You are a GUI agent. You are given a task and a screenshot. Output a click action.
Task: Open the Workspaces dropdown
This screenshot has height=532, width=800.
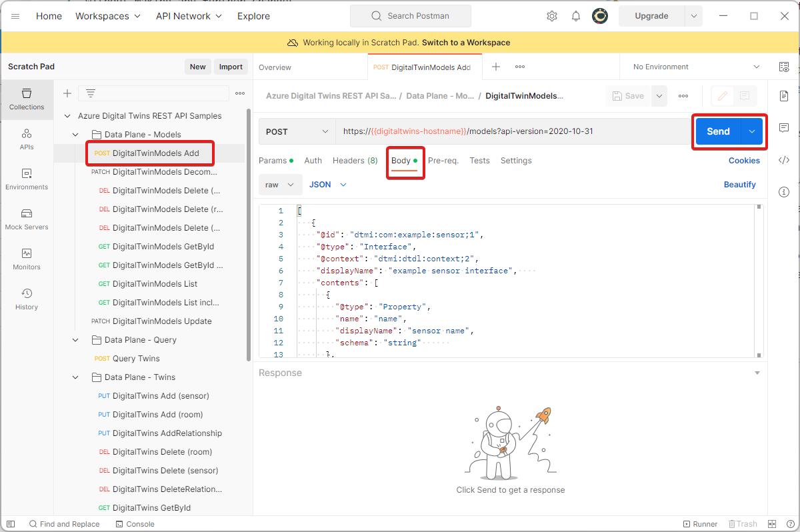(x=108, y=16)
